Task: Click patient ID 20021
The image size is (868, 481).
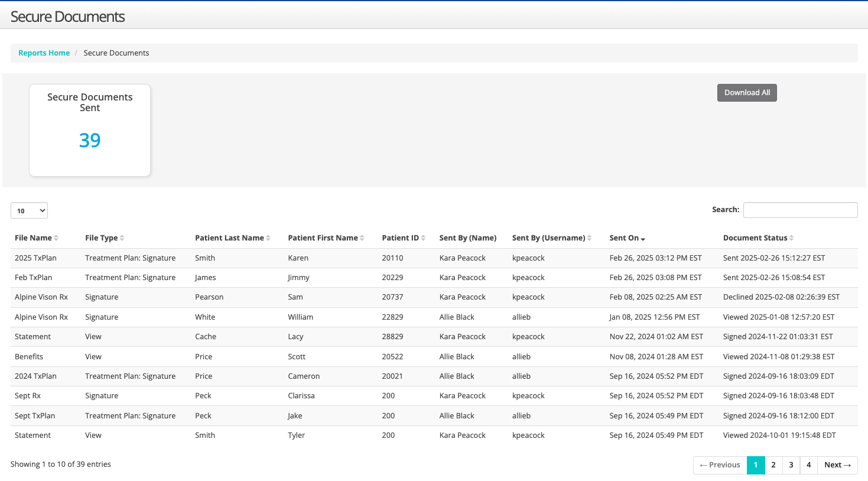Action: (x=392, y=376)
